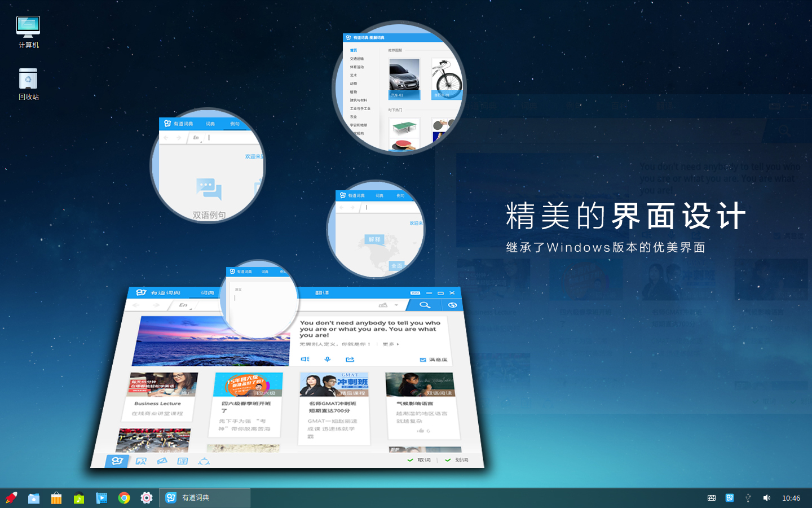Open the on-screen keyboard tray icon

(x=712, y=498)
